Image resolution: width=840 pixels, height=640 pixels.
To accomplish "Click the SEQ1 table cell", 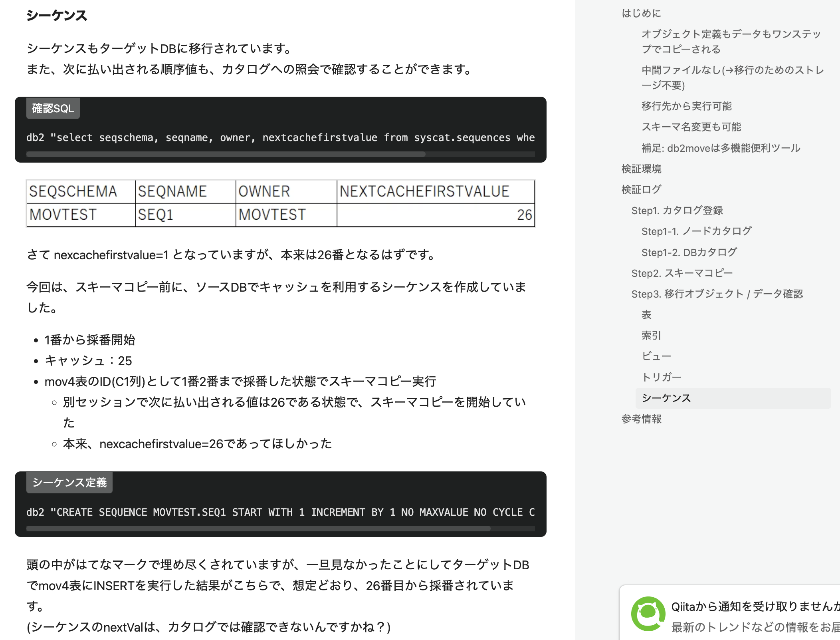I will coord(186,215).
